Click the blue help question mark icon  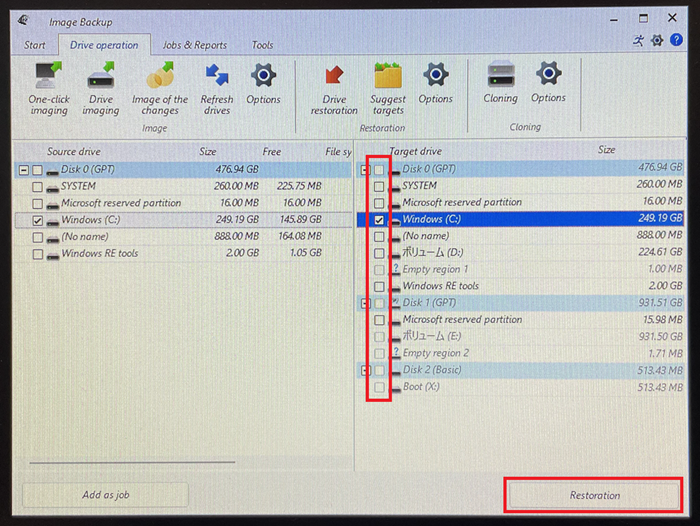coord(676,40)
